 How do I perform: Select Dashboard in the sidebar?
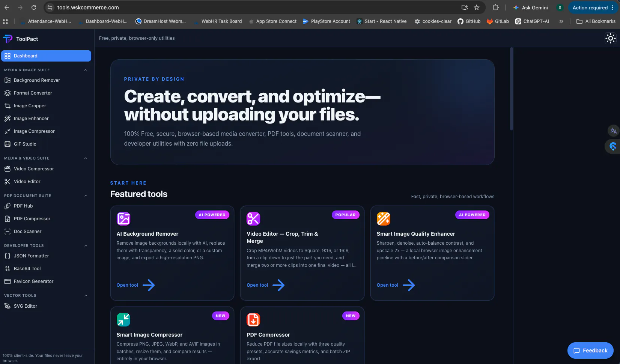tap(46, 56)
